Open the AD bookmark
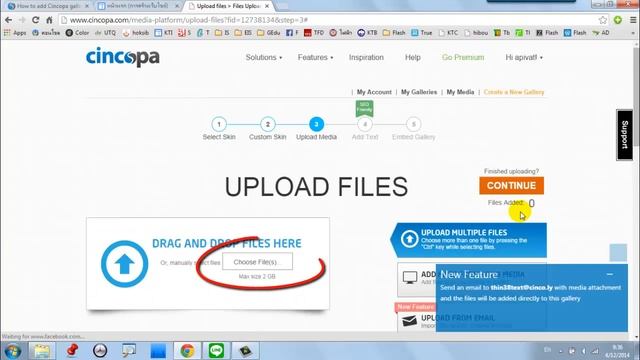 pos(601,33)
